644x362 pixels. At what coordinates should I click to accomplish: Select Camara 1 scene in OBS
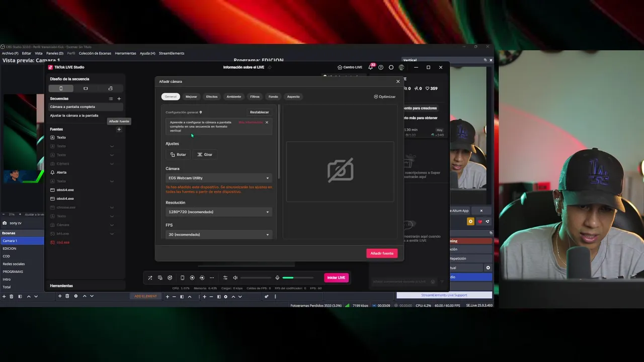22,241
